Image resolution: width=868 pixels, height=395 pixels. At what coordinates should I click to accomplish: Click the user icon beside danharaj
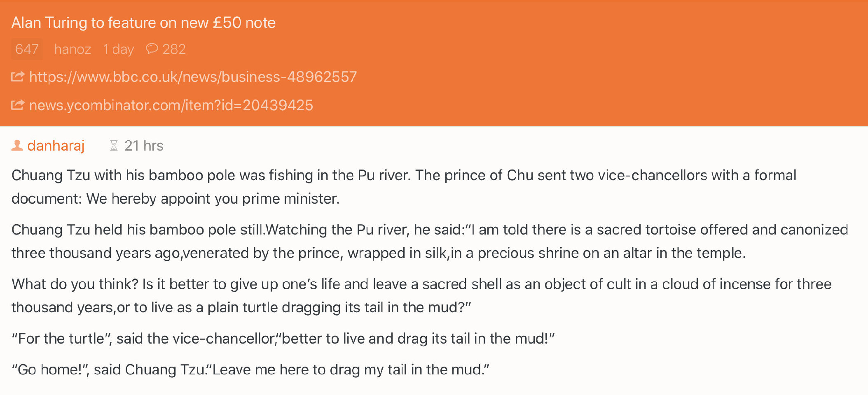[17, 145]
